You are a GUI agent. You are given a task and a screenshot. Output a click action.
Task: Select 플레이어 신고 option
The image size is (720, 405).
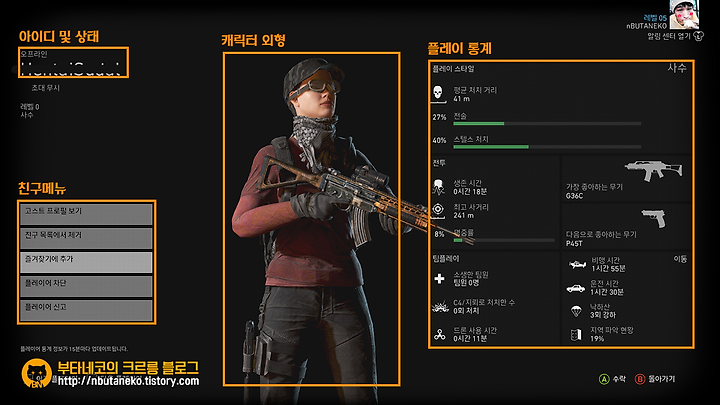click(x=86, y=310)
